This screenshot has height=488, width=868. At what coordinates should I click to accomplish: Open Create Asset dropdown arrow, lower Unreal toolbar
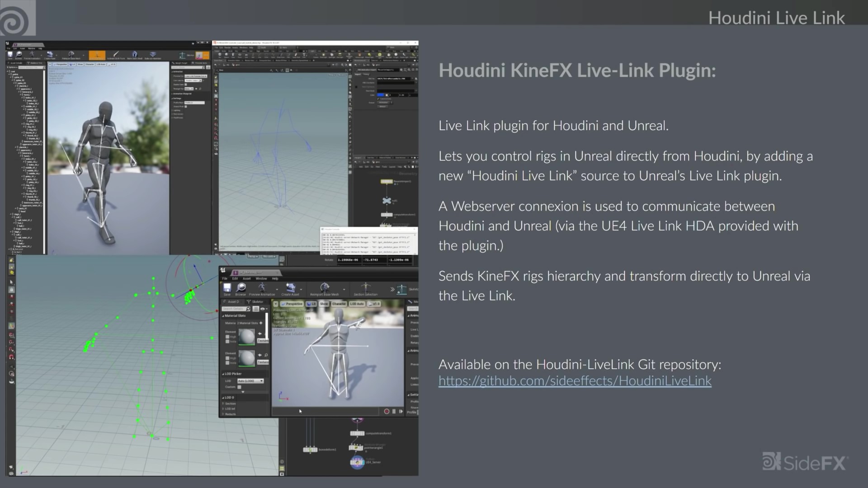[x=301, y=289]
